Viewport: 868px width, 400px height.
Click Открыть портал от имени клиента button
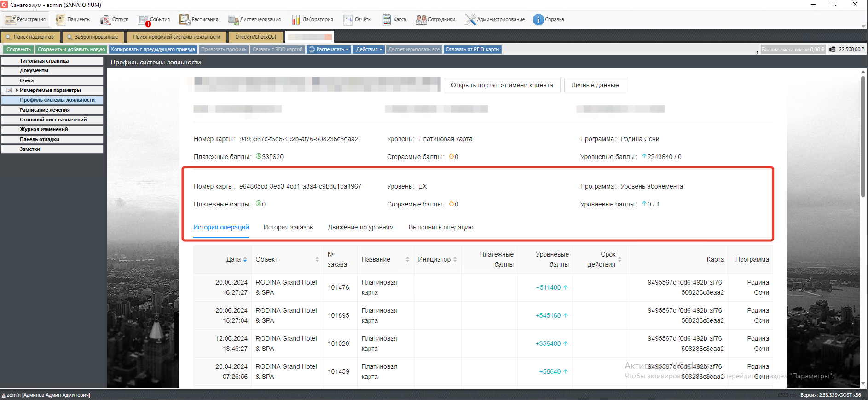pyautogui.click(x=502, y=85)
